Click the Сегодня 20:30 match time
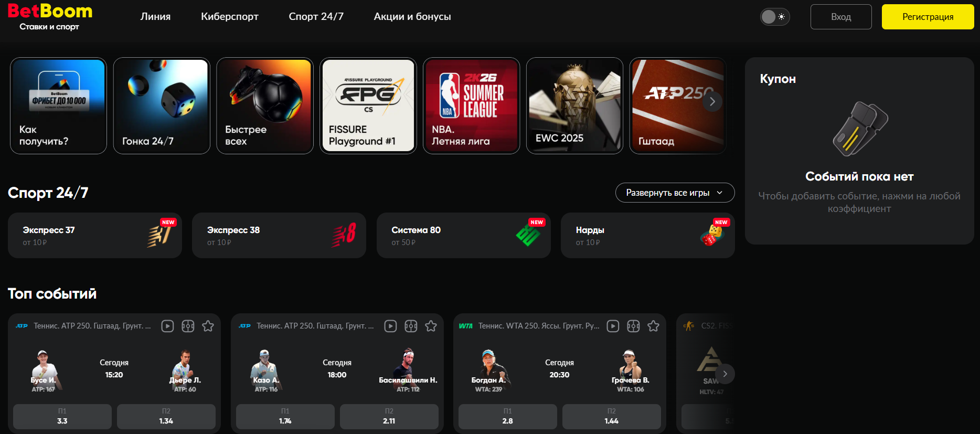This screenshot has width=980, height=434. pos(559,368)
